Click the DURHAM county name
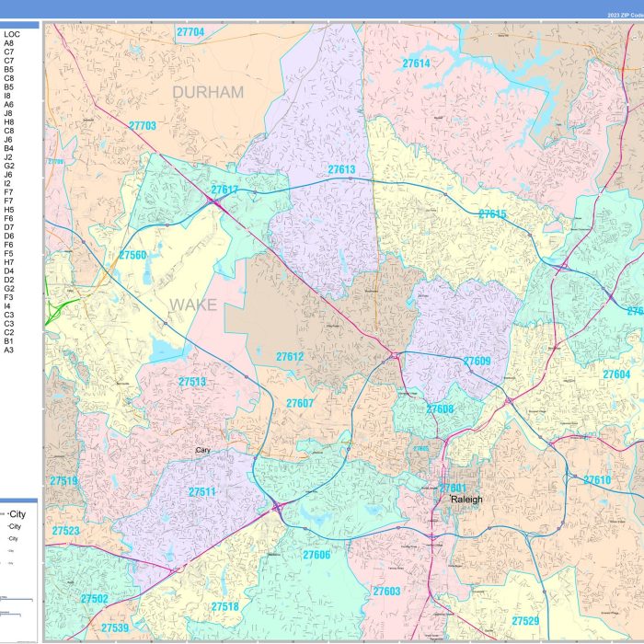Image resolution: width=644 pixels, height=644 pixels. click(208, 92)
